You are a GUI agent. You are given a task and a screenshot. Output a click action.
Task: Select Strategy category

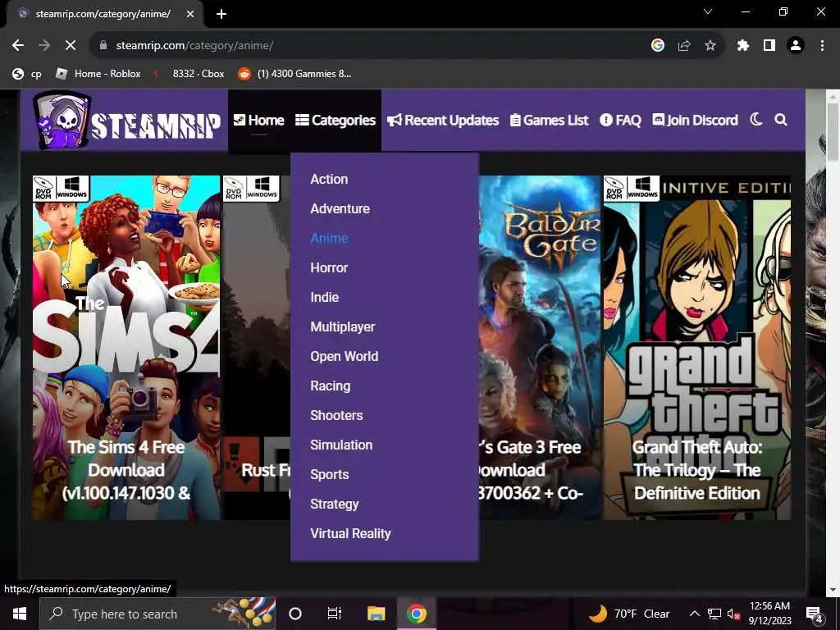pyautogui.click(x=335, y=504)
